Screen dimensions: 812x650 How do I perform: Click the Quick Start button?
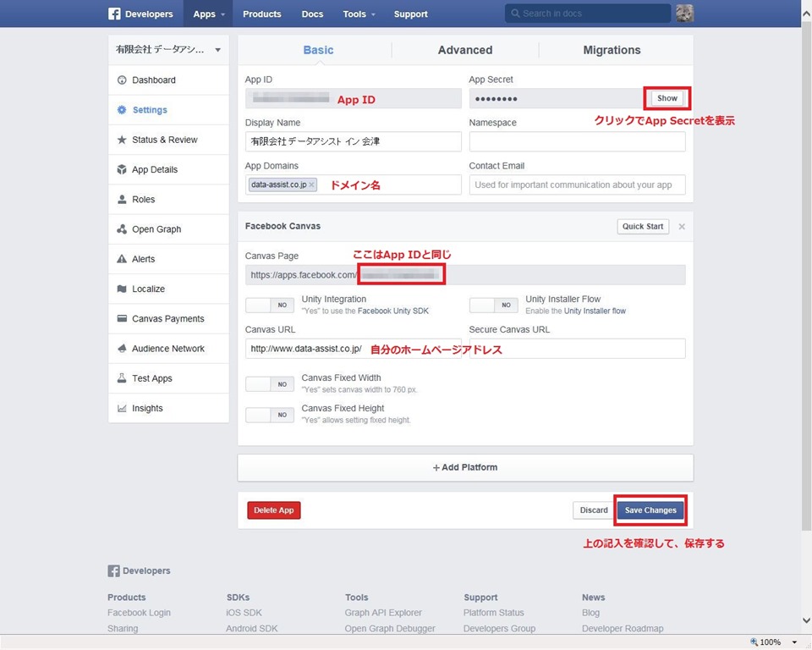643,227
